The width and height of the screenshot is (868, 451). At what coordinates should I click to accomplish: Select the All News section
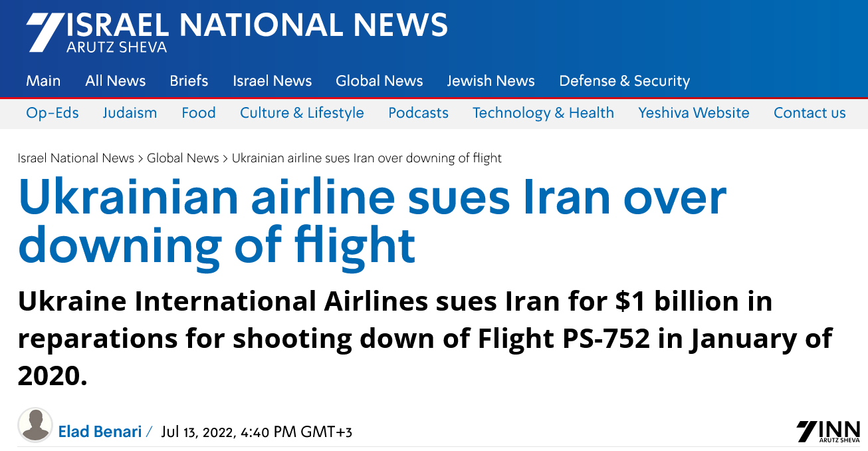click(115, 80)
